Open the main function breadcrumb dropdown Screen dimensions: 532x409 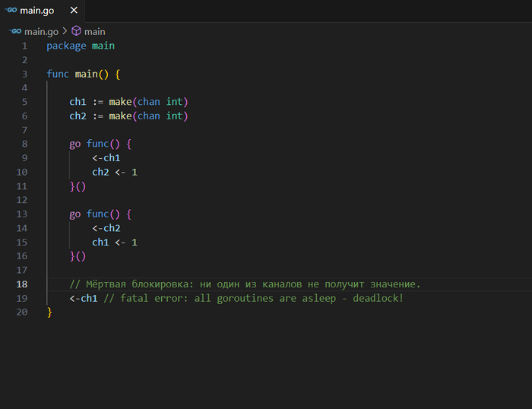[95, 31]
